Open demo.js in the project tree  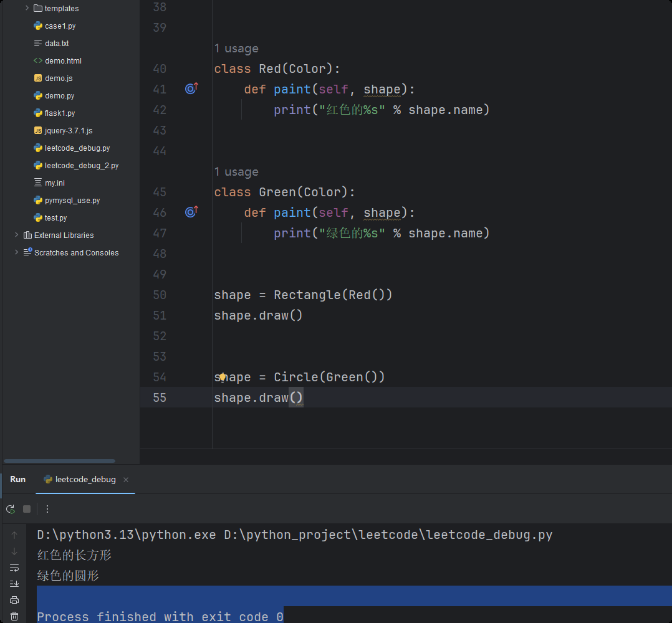click(53, 78)
